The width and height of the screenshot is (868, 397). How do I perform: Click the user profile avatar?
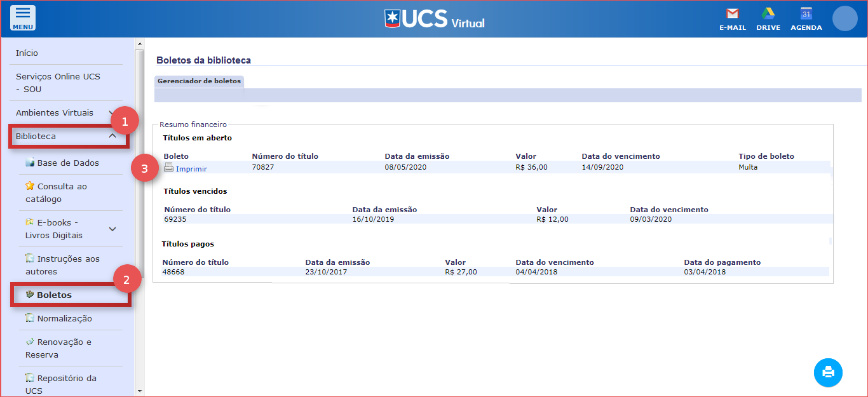pos(844,18)
